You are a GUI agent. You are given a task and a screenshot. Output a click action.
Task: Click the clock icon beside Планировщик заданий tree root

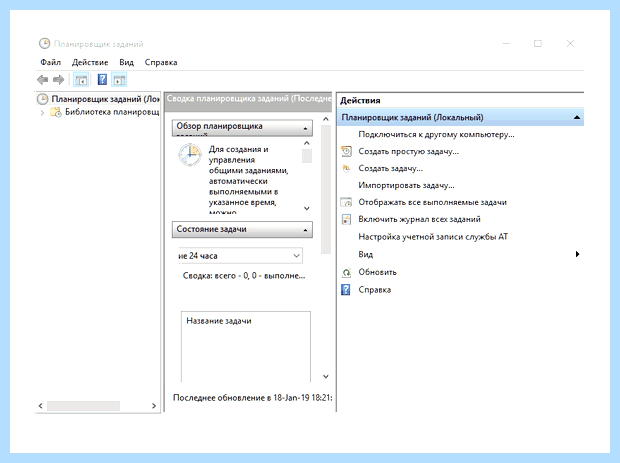(42, 99)
